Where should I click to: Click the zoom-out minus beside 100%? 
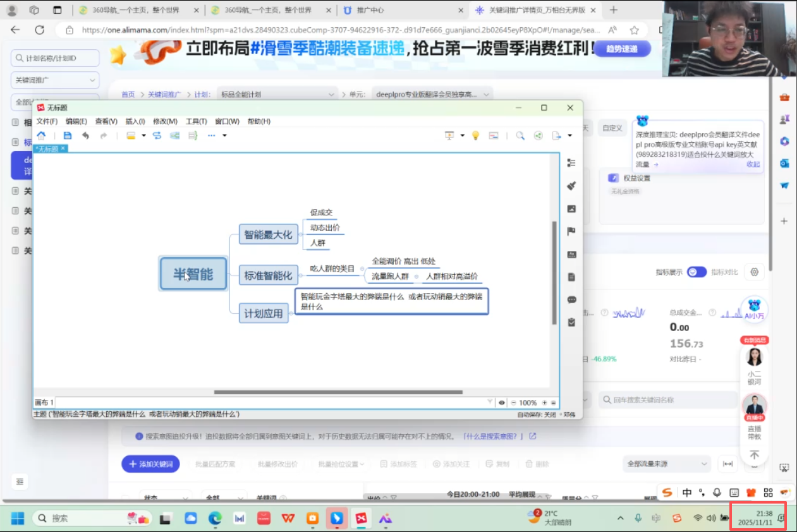pyautogui.click(x=514, y=402)
